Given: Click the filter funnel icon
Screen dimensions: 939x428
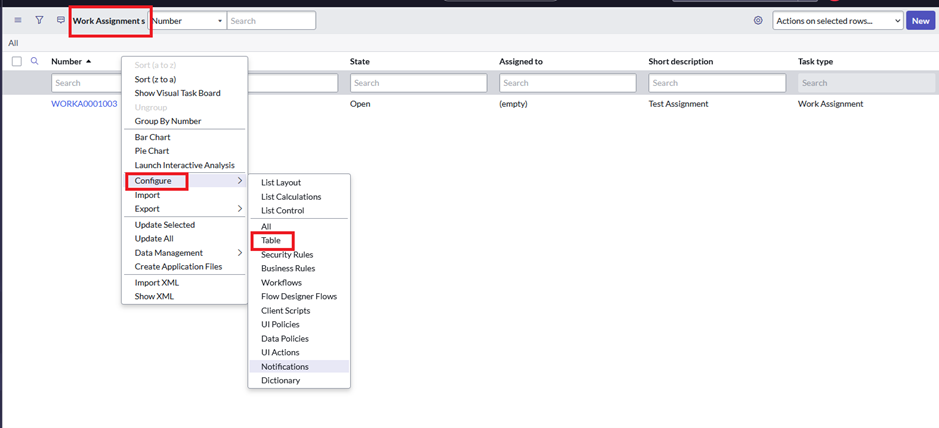Looking at the screenshot, I should pos(39,20).
